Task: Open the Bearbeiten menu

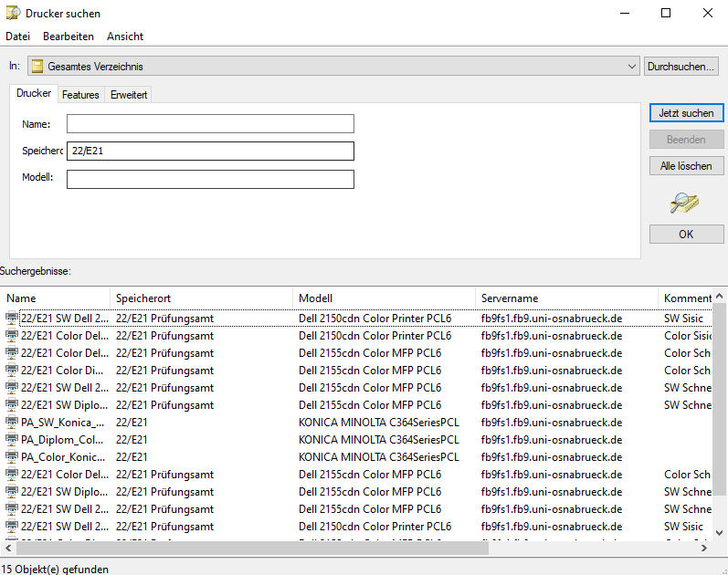Action: point(69,37)
